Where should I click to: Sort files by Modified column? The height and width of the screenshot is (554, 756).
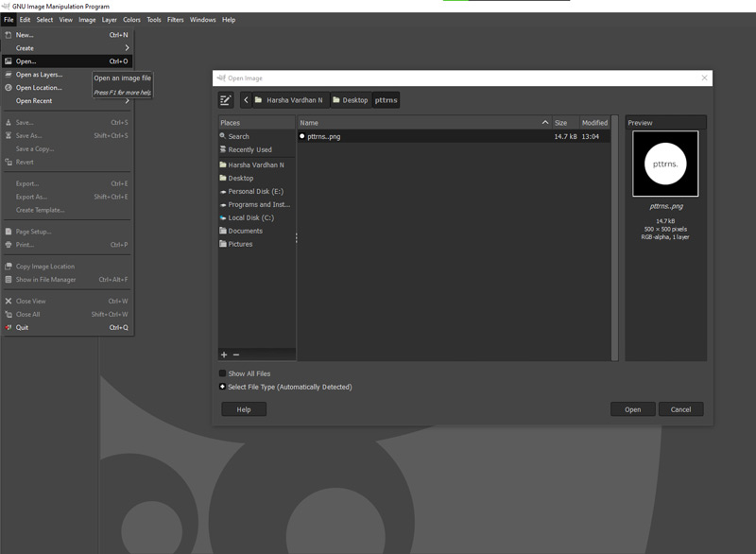pos(594,123)
